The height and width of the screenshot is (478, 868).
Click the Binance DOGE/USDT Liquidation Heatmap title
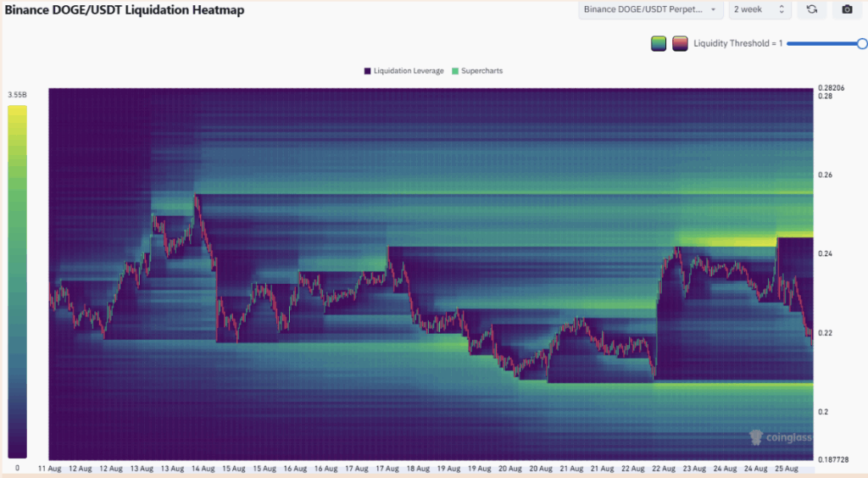tap(125, 10)
